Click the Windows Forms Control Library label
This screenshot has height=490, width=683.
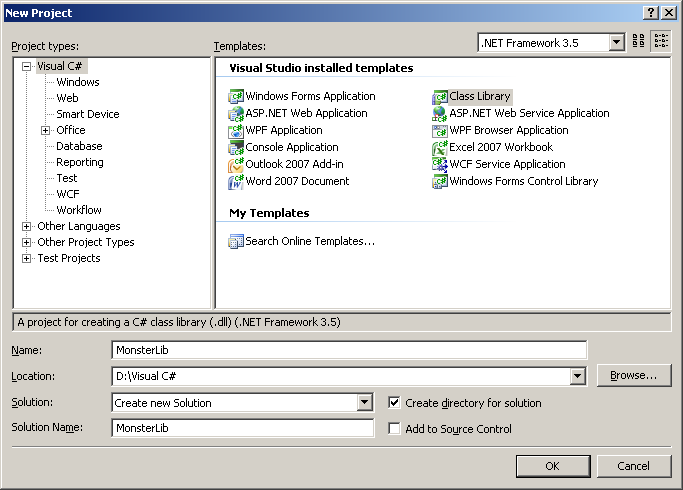[x=524, y=181]
